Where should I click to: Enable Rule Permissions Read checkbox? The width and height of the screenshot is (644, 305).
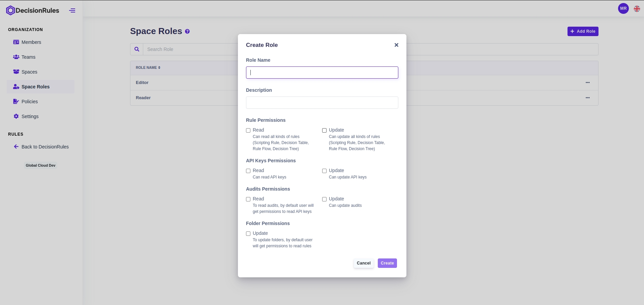pyautogui.click(x=248, y=130)
